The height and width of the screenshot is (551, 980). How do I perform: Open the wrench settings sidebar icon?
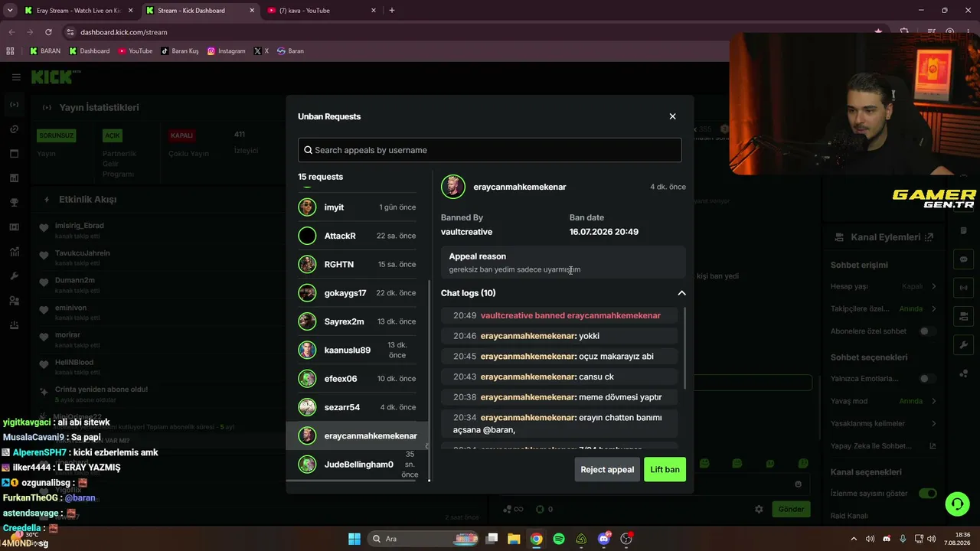pos(15,276)
